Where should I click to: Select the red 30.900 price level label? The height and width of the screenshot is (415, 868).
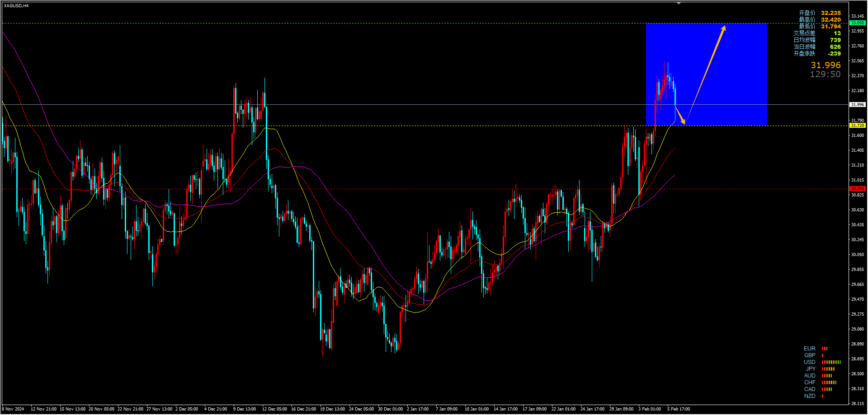858,188
